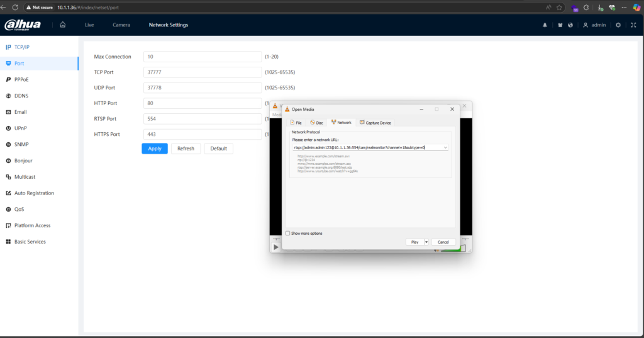Viewport: 644px width, 338px height.
Task: Adjust the VLC volume slider
Action: pyautogui.click(x=454, y=249)
